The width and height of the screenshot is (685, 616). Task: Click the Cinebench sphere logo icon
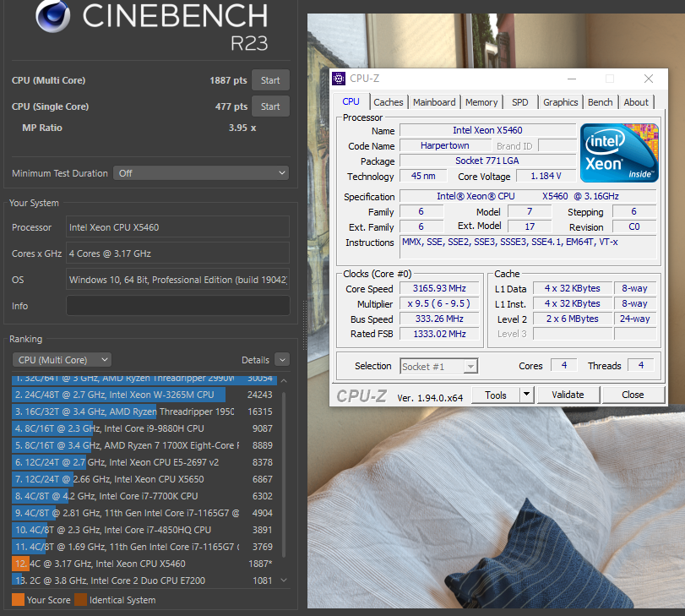point(53,16)
